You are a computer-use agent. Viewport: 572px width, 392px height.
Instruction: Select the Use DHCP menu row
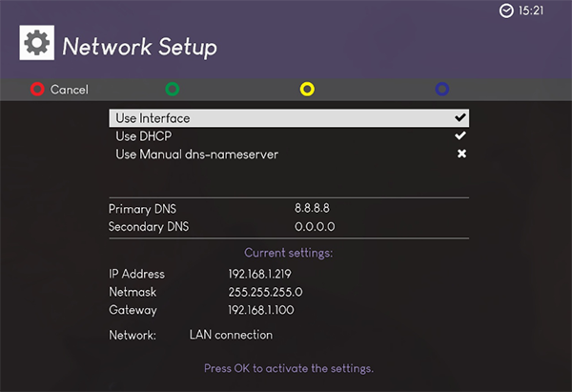289,135
